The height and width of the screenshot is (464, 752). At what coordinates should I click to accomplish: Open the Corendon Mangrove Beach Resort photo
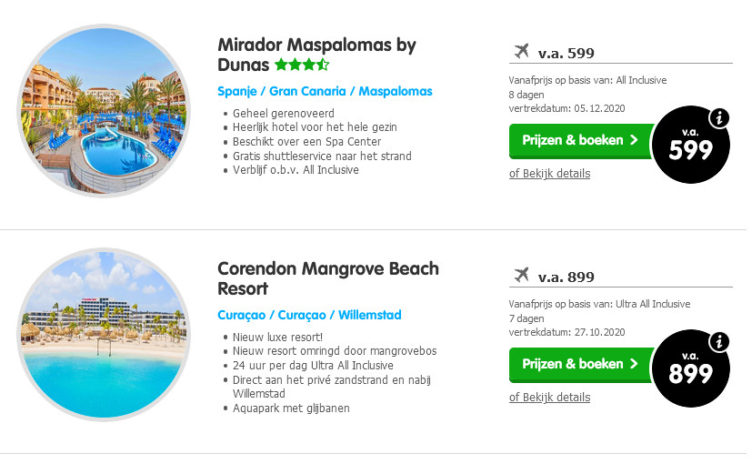click(104, 334)
